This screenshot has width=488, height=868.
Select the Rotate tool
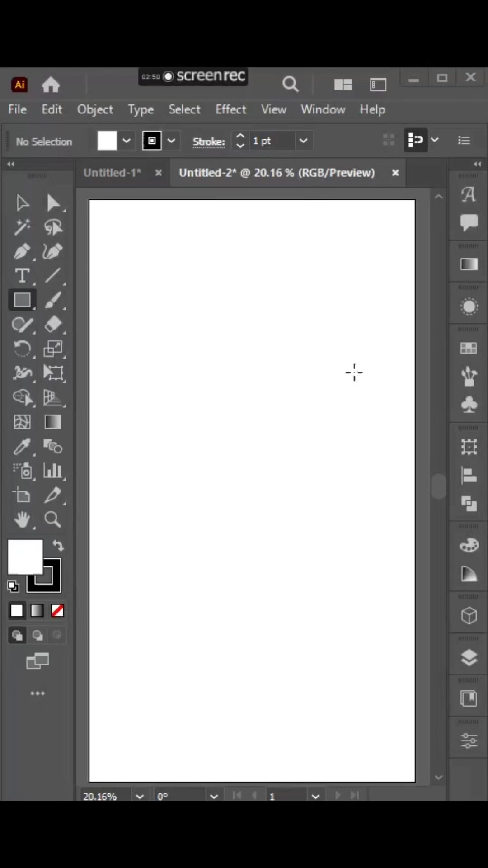point(22,349)
